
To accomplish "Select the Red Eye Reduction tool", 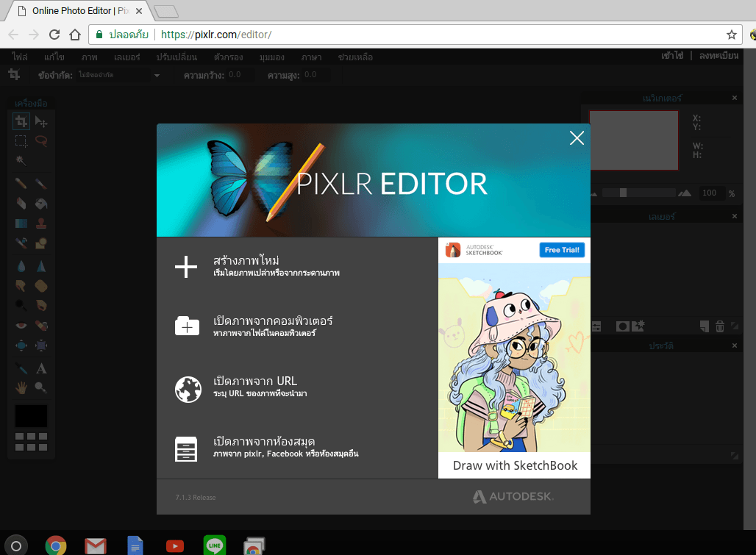I will (x=21, y=325).
